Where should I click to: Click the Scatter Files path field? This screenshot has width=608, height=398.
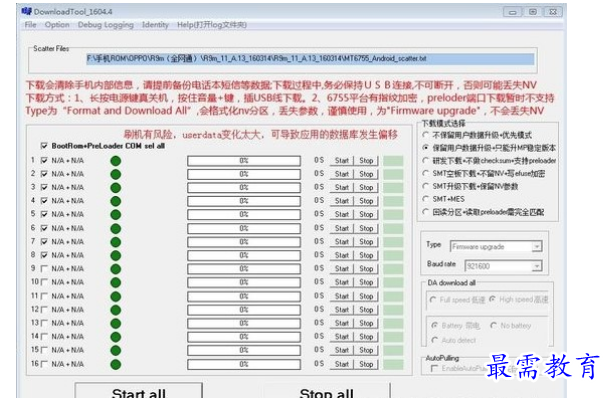click(x=310, y=59)
